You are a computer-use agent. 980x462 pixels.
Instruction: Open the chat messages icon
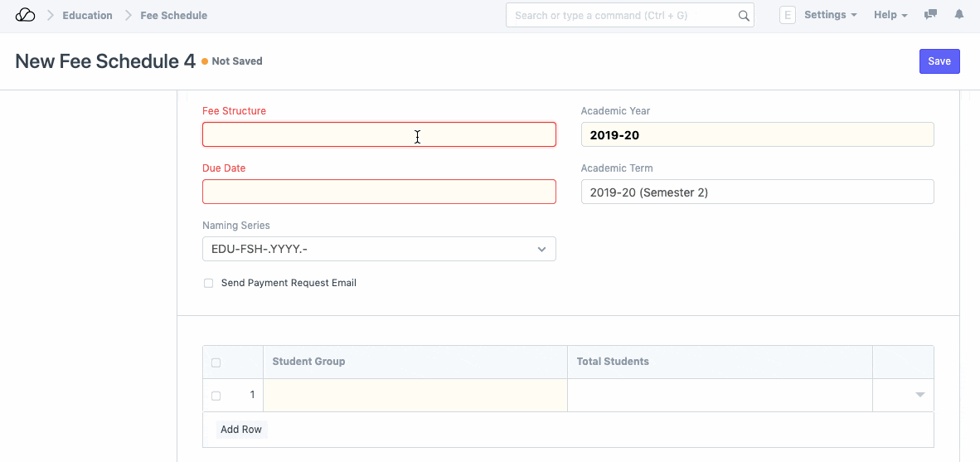931,15
